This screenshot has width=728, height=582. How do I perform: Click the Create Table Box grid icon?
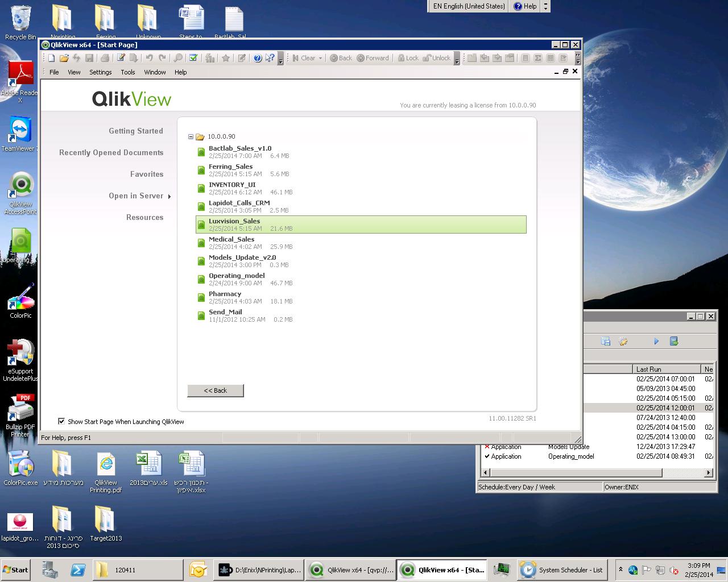coord(551,58)
